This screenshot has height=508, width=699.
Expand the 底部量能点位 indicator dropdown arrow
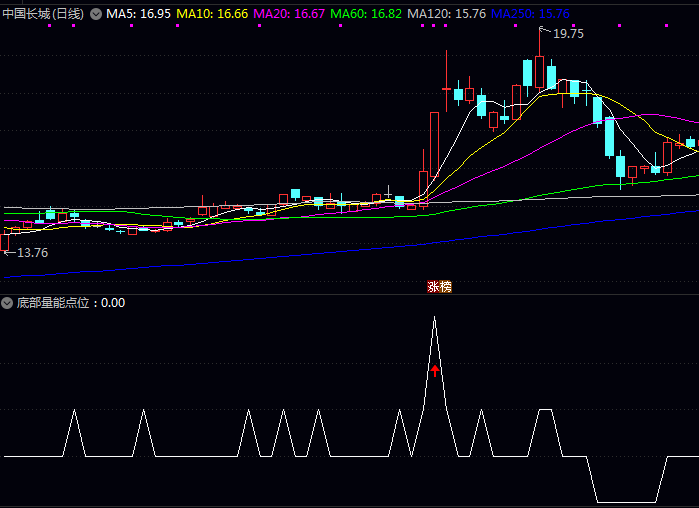coord(7,303)
